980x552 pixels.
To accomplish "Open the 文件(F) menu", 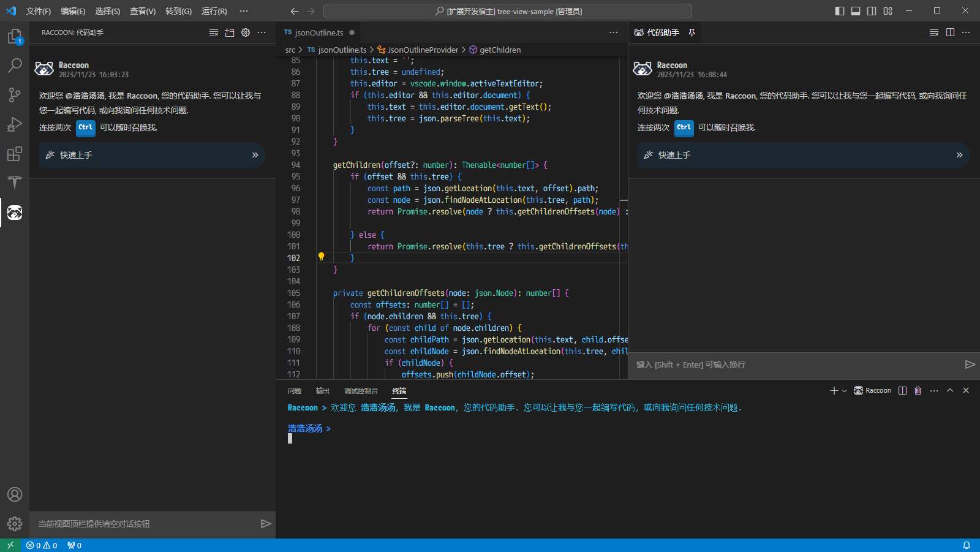I will pyautogui.click(x=38, y=11).
